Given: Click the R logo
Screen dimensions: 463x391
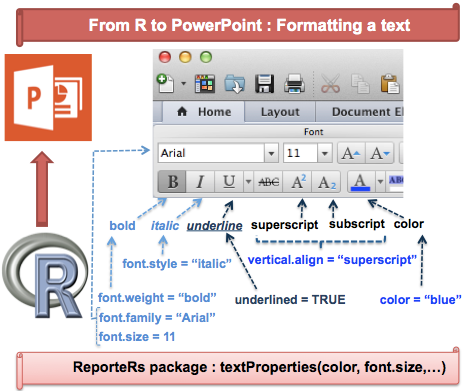Looking at the screenshot, I should point(44,276).
